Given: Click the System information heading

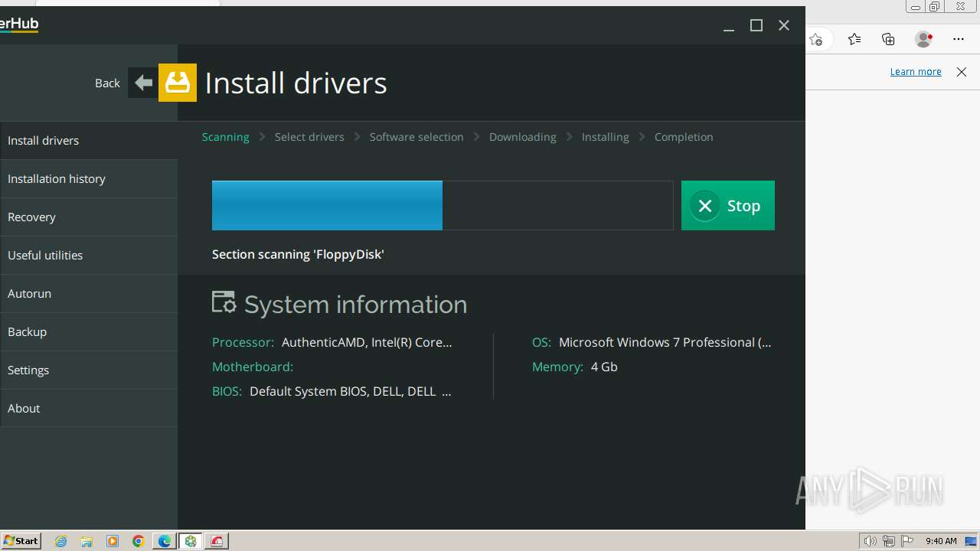Looking at the screenshot, I should coord(355,304).
